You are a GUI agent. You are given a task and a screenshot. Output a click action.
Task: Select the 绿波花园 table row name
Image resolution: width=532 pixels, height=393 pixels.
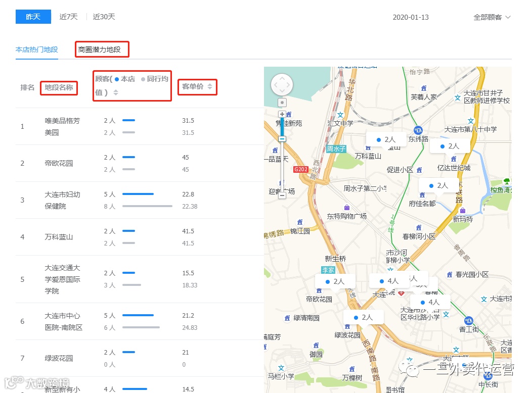coord(59,359)
